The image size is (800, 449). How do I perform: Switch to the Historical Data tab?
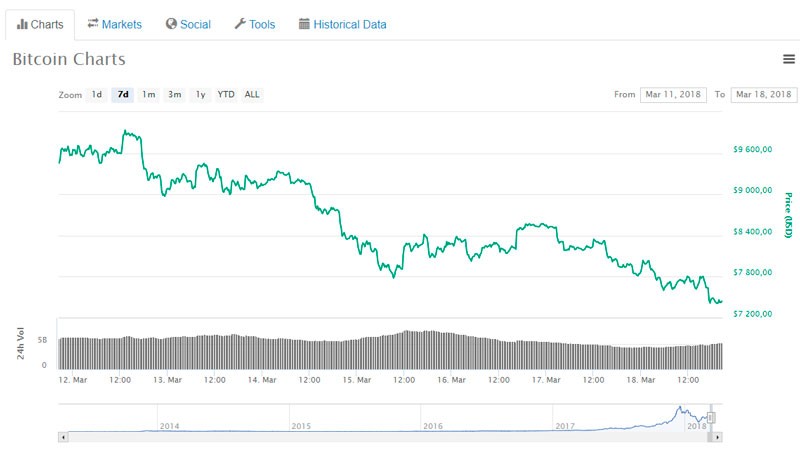(x=342, y=24)
